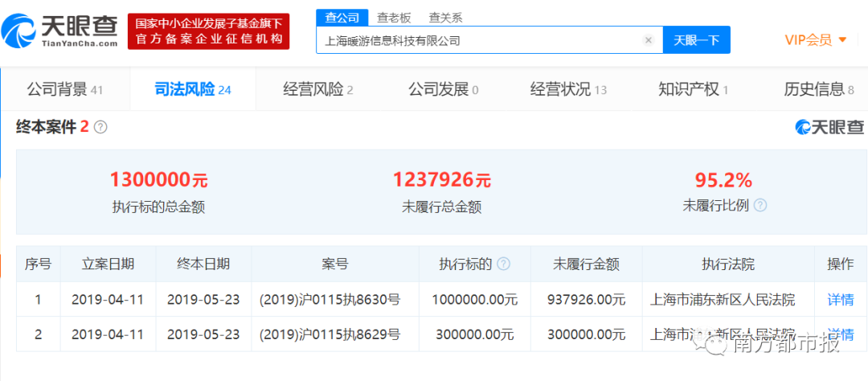The width and height of the screenshot is (868, 381).
Task: Open the 经营状况 tab
Action: pyautogui.click(x=568, y=89)
